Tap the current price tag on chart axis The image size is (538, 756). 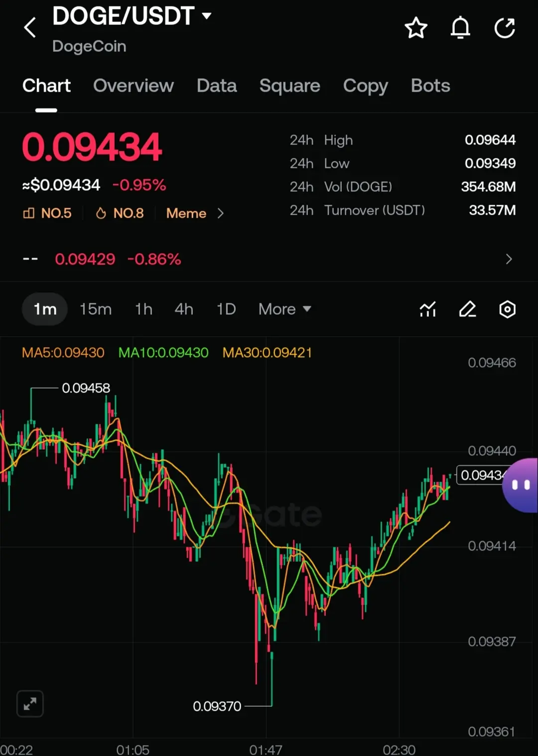(x=482, y=475)
